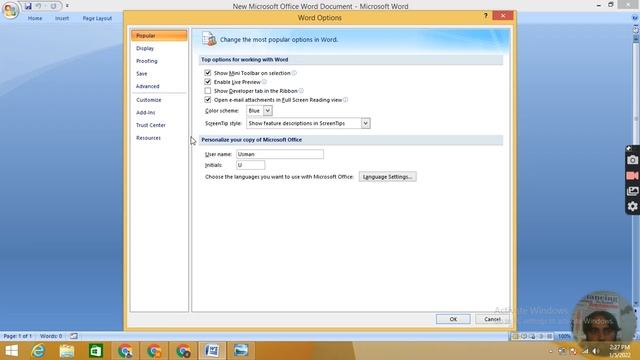
Task: Open the Page Layout ribbon tab
Action: (97, 18)
